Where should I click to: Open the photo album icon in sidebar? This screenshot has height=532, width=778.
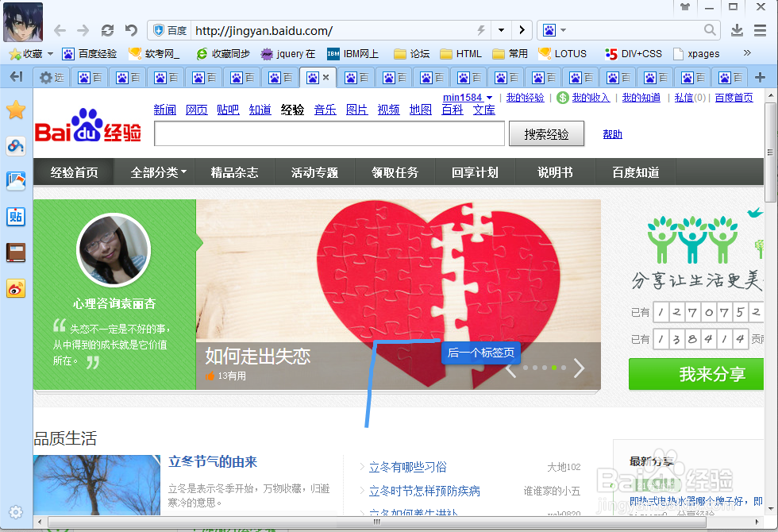16,181
